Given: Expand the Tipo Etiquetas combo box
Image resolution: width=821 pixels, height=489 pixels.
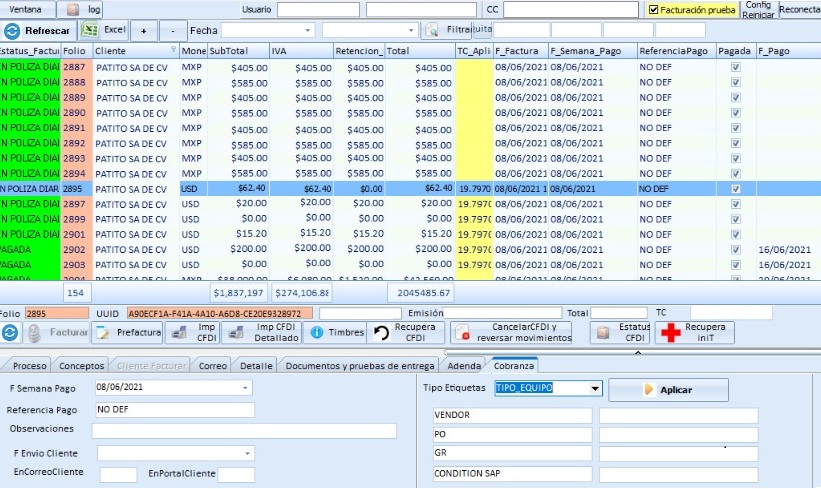Looking at the screenshot, I should click(595, 388).
